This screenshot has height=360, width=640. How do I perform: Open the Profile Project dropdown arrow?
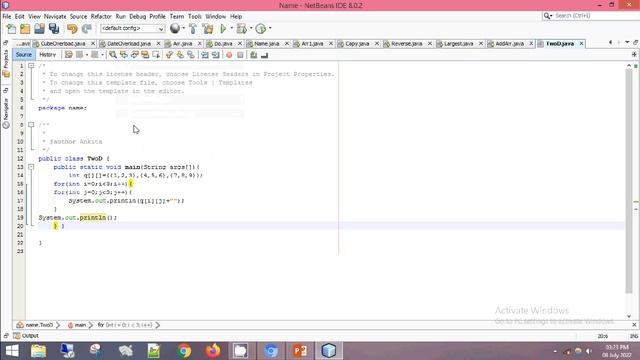[270, 28]
